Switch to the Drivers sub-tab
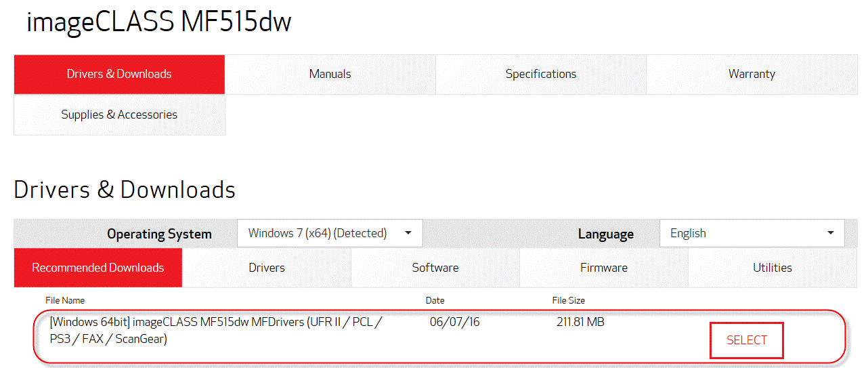Image resolution: width=868 pixels, height=368 pixels. (x=267, y=268)
